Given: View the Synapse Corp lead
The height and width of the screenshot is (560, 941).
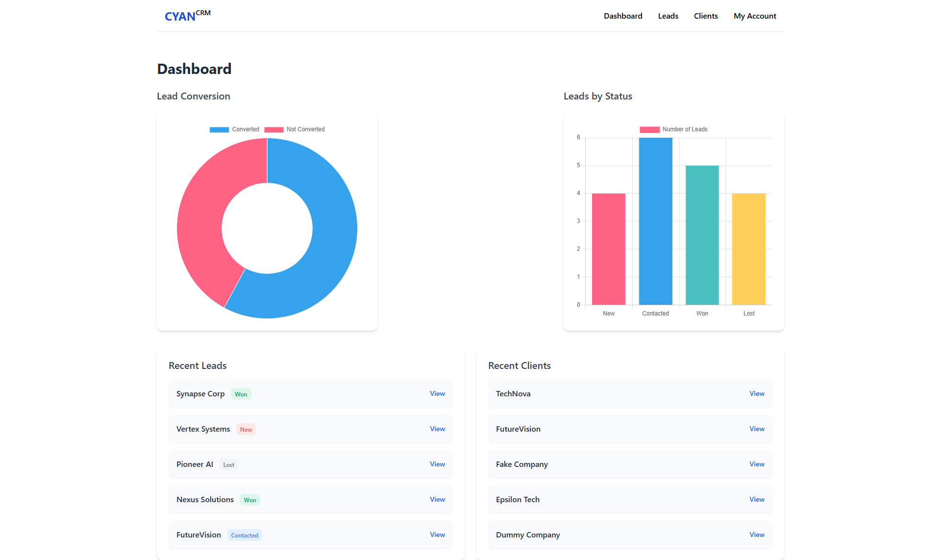Looking at the screenshot, I should [x=437, y=393].
